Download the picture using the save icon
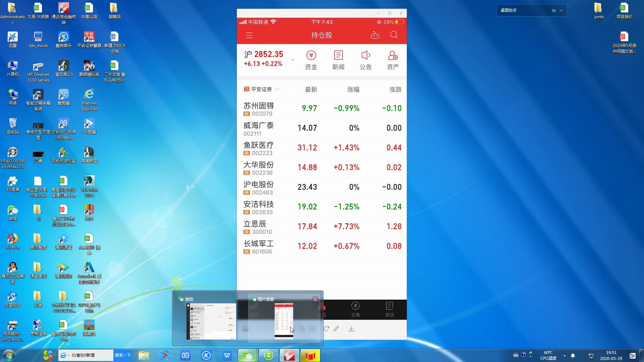The width and height of the screenshot is (644, 362). 351,329
